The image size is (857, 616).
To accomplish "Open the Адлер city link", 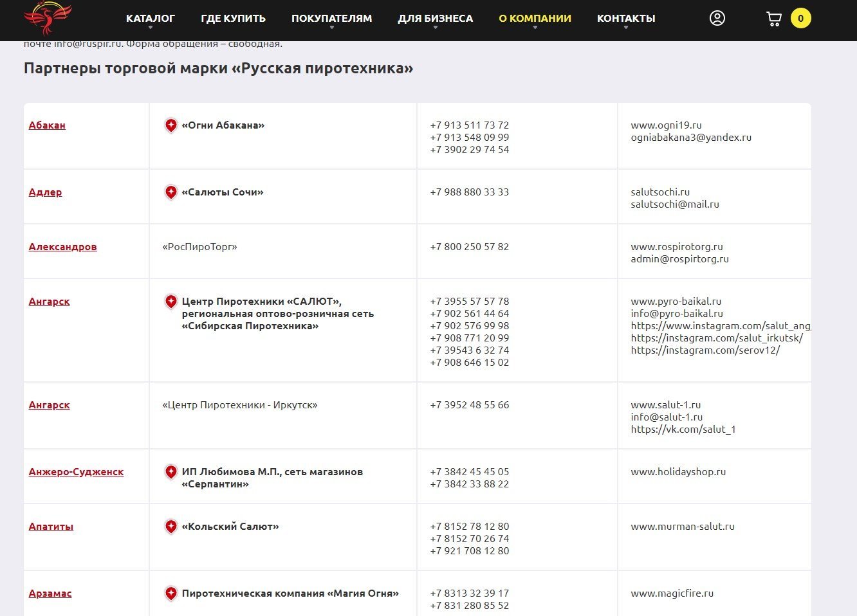I will tap(45, 192).
